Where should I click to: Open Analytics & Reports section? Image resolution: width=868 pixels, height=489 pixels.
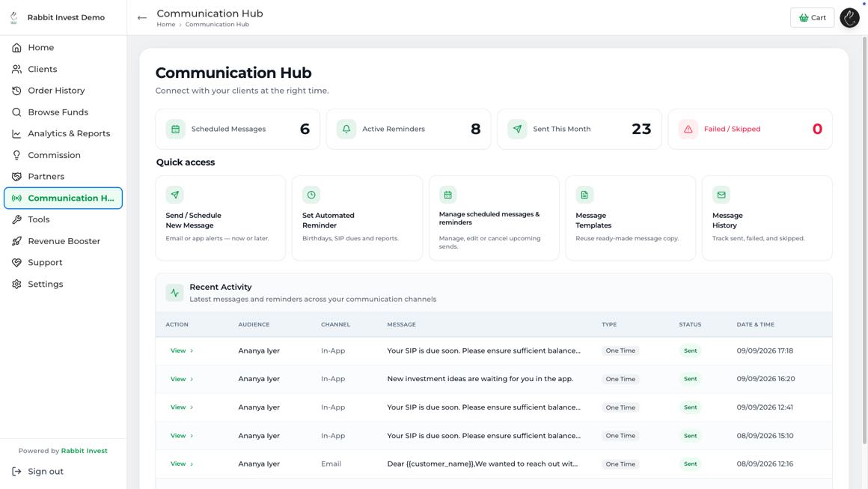pyautogui.click(x=63, y=133)
